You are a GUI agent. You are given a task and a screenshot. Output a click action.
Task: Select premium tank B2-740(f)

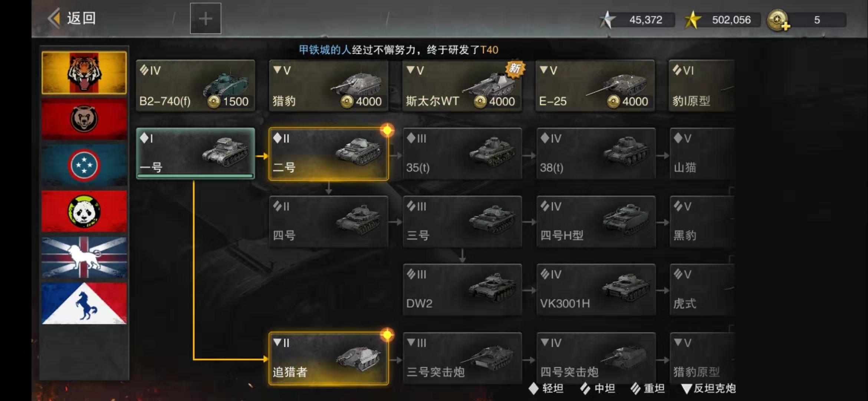(x=195, y=86)
